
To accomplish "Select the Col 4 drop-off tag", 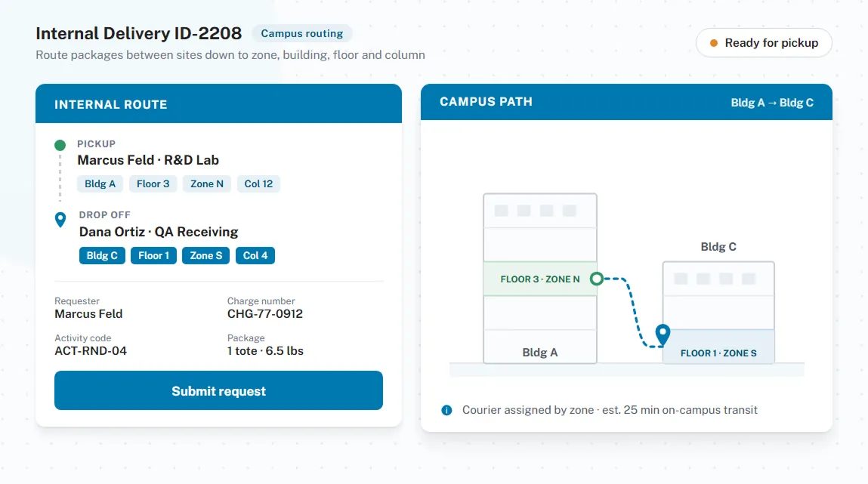I will click(x=255, y=255).
